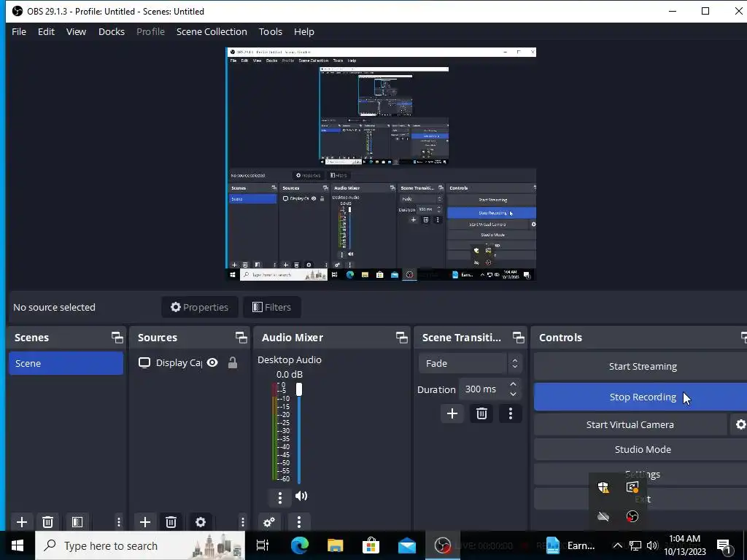Open Scenes dock three-dot menu

coord(119,522)
